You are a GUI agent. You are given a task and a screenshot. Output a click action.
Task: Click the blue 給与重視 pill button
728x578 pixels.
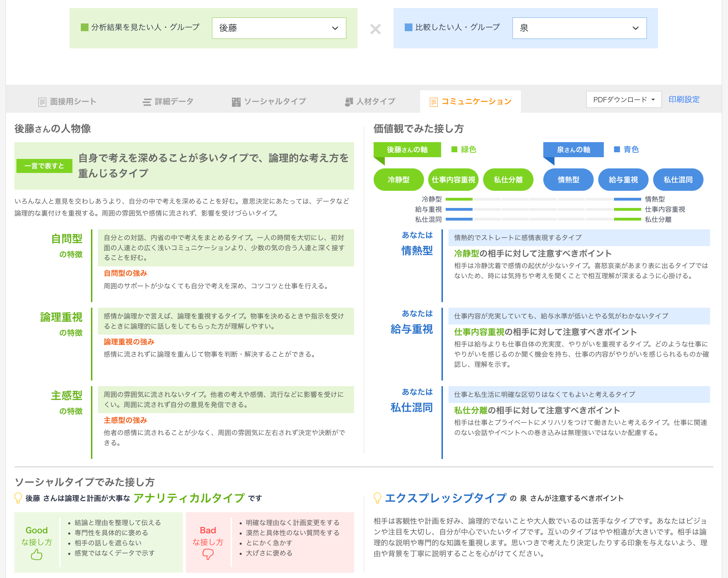(x=623, y=180)
